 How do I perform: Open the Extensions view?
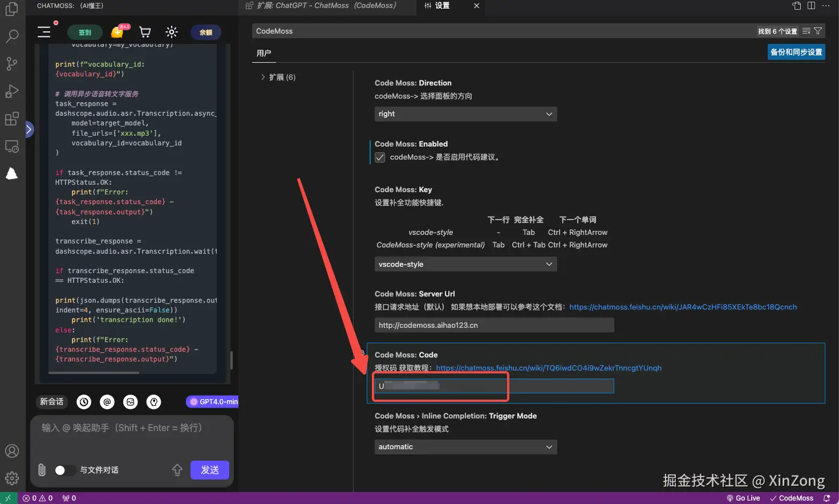(11, 119)
